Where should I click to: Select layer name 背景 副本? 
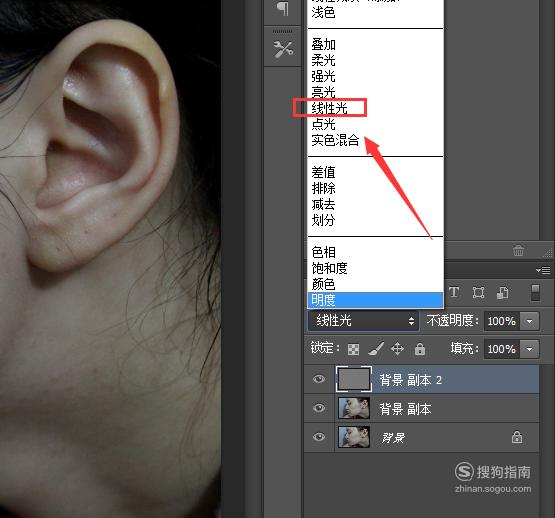[405, 409]
